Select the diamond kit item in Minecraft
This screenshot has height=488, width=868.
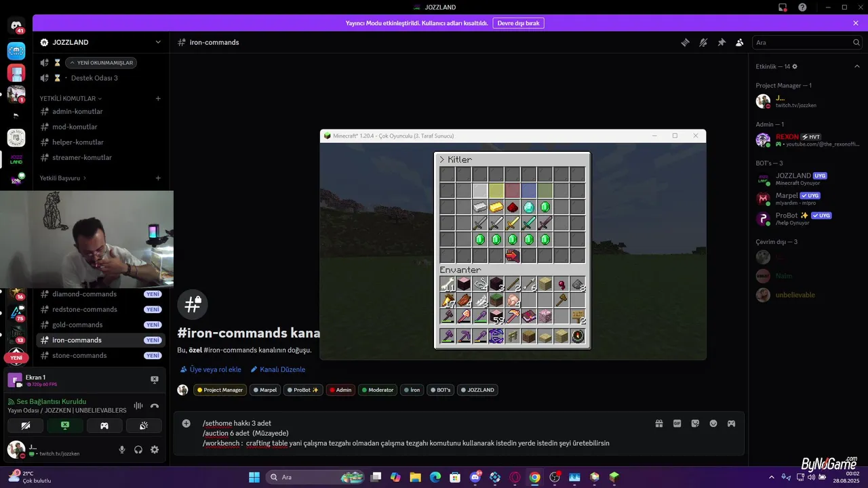pyautogui.click(x=529, y=207)
